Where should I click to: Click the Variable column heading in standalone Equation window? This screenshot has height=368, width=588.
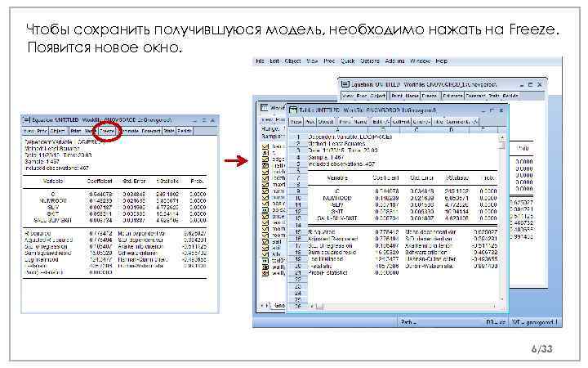tap(53, 181)
